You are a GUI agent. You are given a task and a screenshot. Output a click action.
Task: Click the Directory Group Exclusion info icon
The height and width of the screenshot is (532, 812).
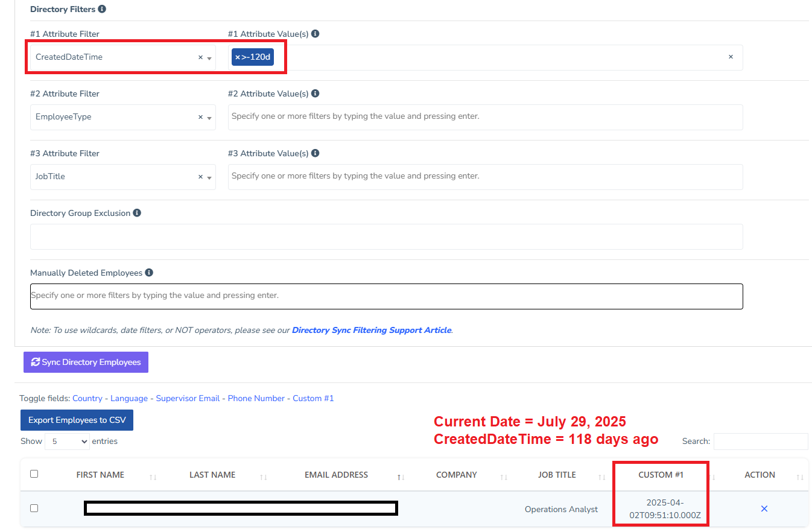137,213
